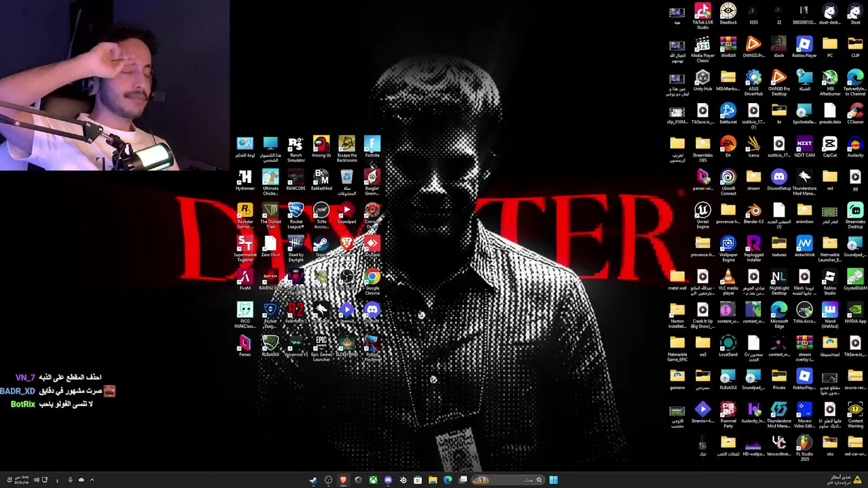Screen dimensions: 868x488
Task: Open Among Us desktop shortcut
Action: click(x=321, y=148)
